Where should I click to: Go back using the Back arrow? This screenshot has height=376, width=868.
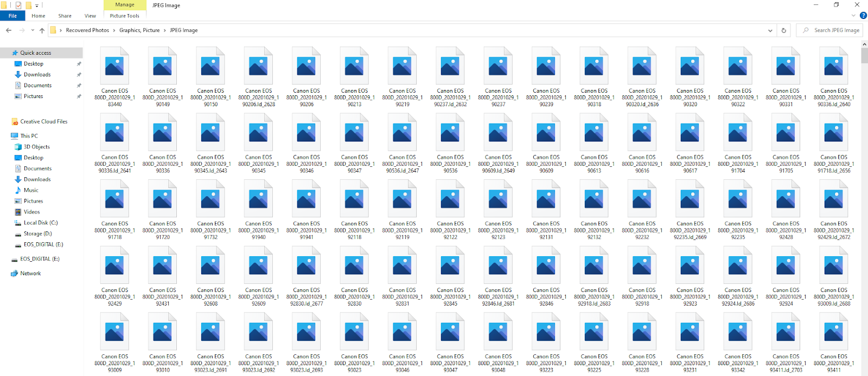tap(9, 30)
